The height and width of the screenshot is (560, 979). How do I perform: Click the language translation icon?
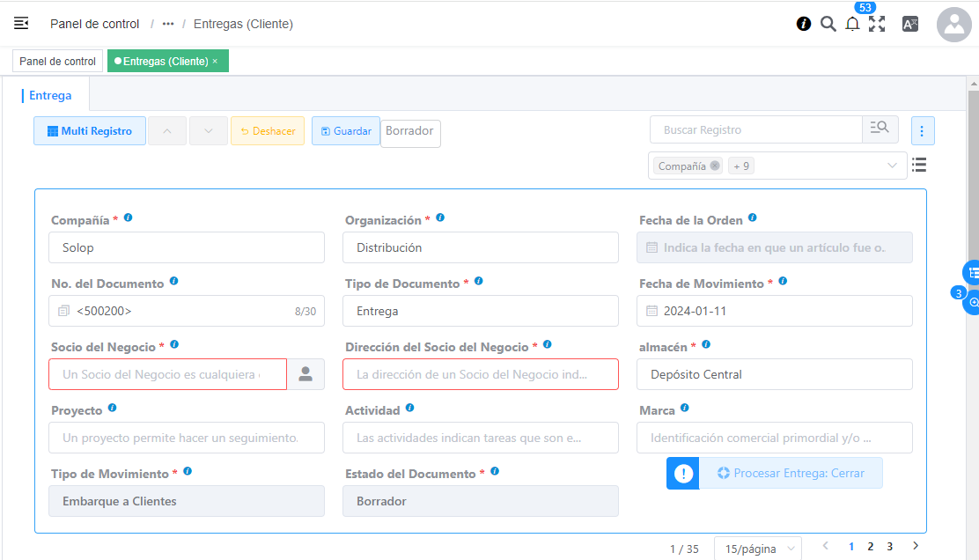910,24
